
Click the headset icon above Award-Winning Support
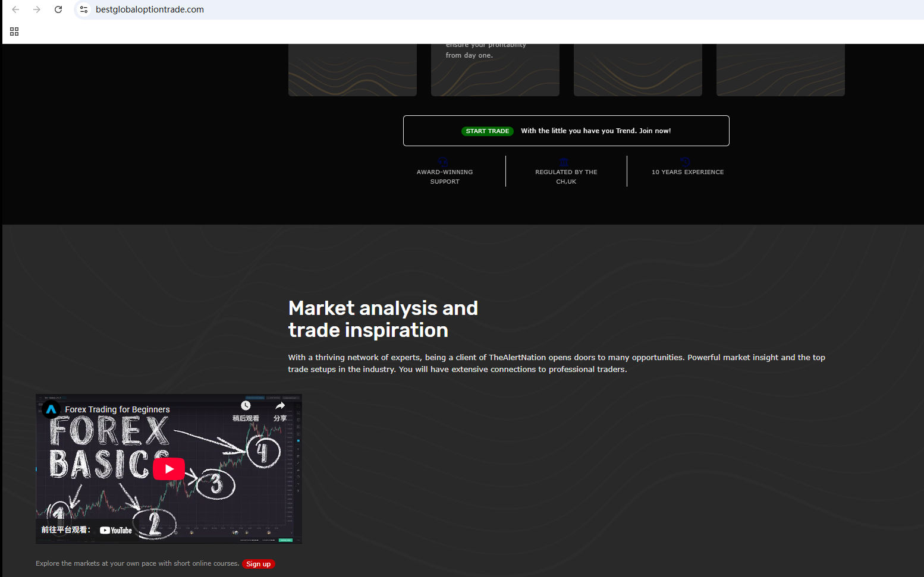click(442, 162)
